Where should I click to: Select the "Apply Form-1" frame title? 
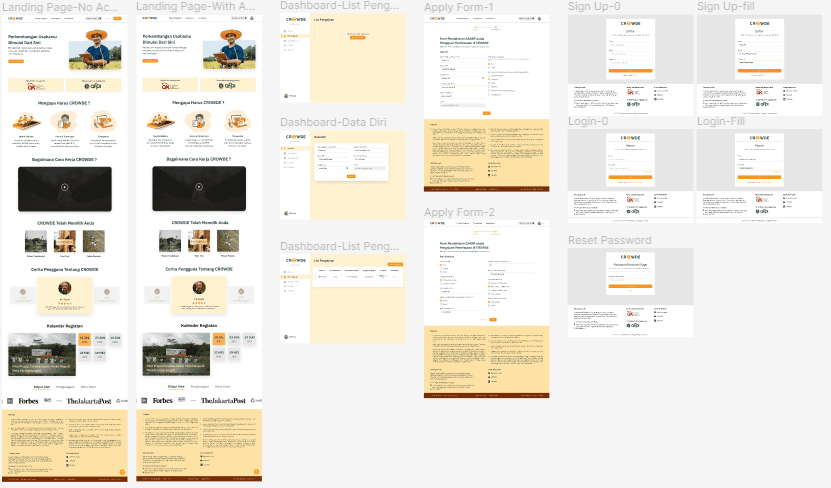tap(459, 7)
